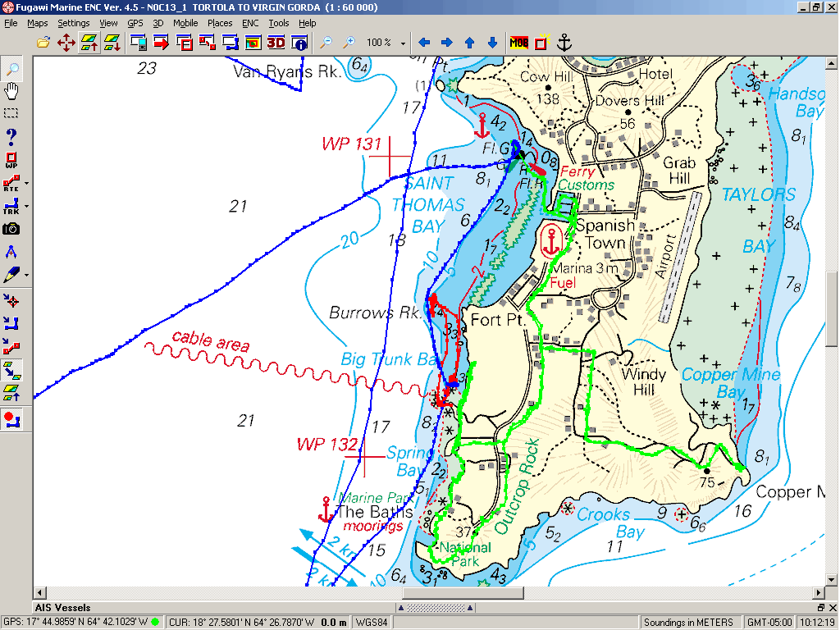The image size is (840, 630).
Task: Click the horizontal scrollbar left arrow
Action: coord(39,592)
